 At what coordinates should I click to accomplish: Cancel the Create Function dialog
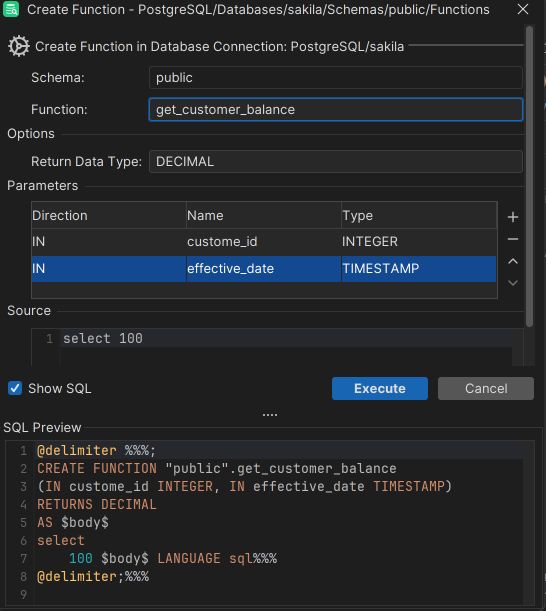[486, 388]
